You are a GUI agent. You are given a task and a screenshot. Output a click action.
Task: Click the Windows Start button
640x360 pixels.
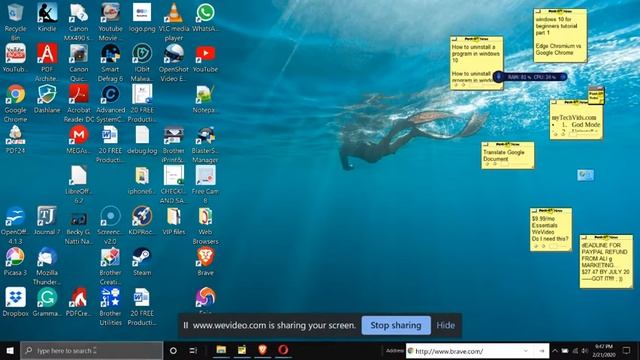[x=10, y=351]
